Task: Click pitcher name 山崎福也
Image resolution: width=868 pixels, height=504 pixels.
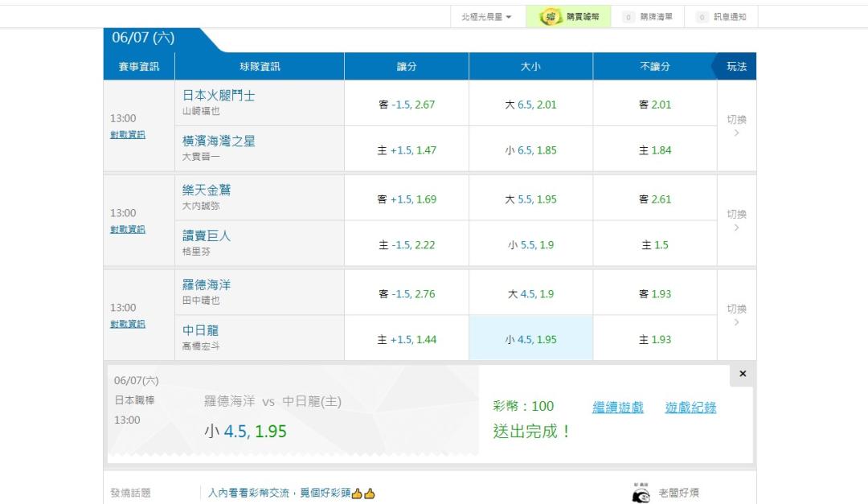Action: [201, 111]
